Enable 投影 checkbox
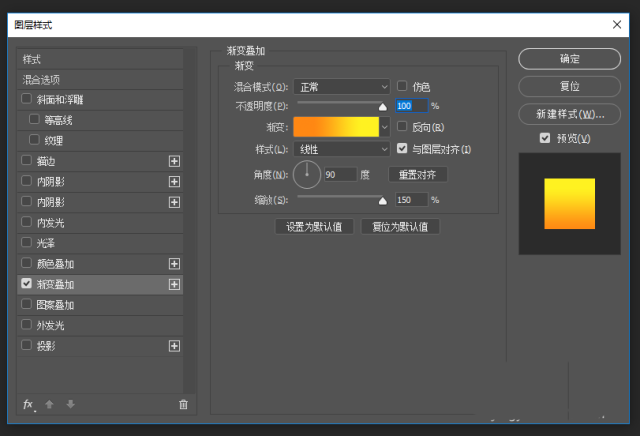The width and height of the screenshot is (640, 436). tap(26, 345)
